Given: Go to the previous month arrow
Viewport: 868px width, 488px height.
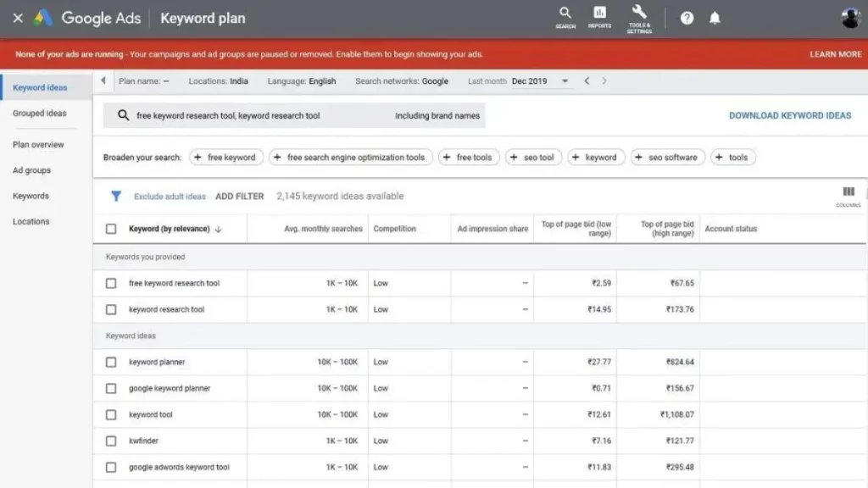Looking at the screenshot, I should click(587, 80).
